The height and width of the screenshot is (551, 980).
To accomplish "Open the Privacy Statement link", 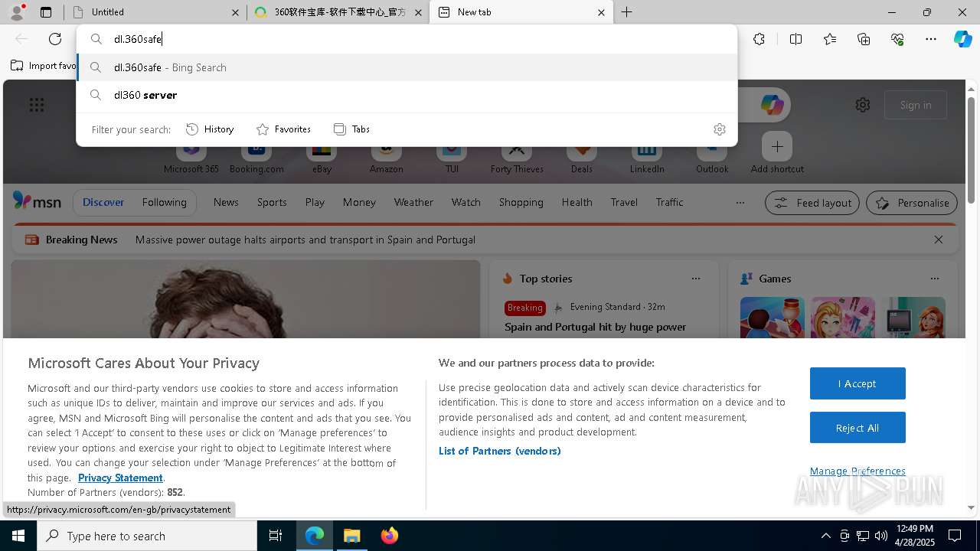I will 120,478.
